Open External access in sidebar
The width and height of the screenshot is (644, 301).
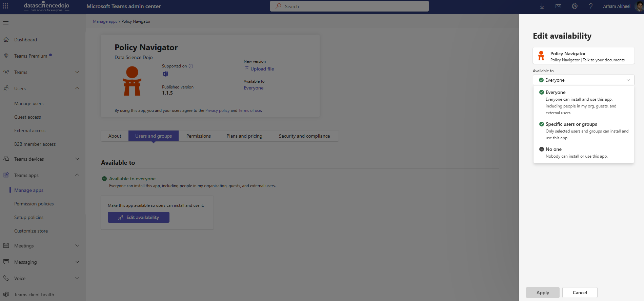click(30, 131)
